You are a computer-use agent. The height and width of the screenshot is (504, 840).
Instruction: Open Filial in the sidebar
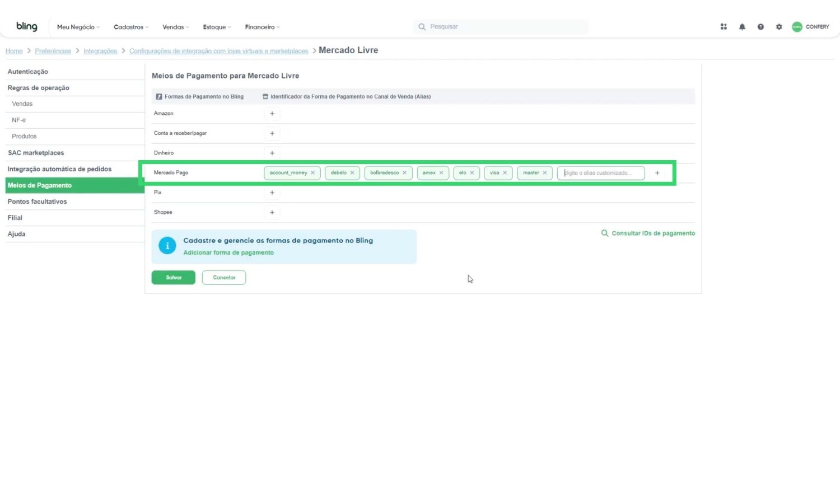75,218
